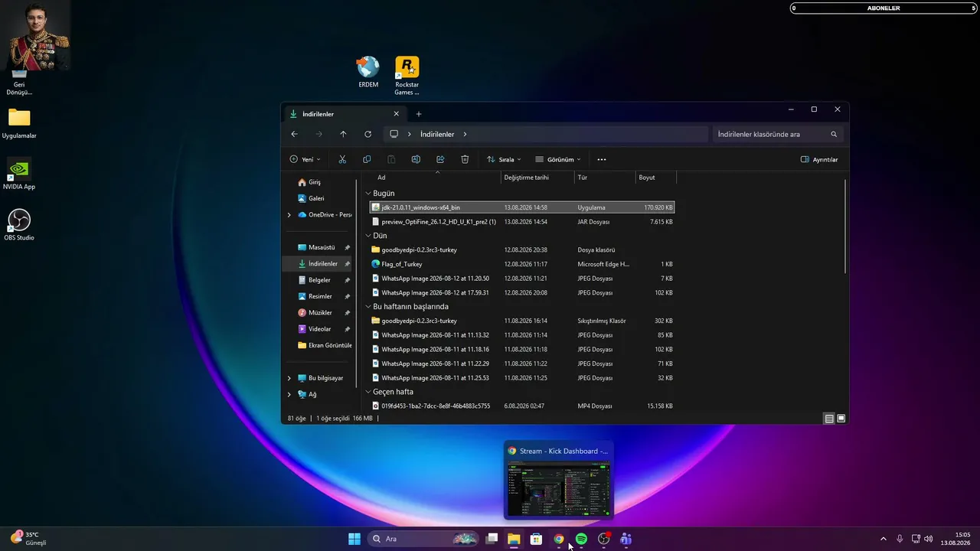Click the Explorer search box
The image size is (980, 551).
tap(779, 134)
